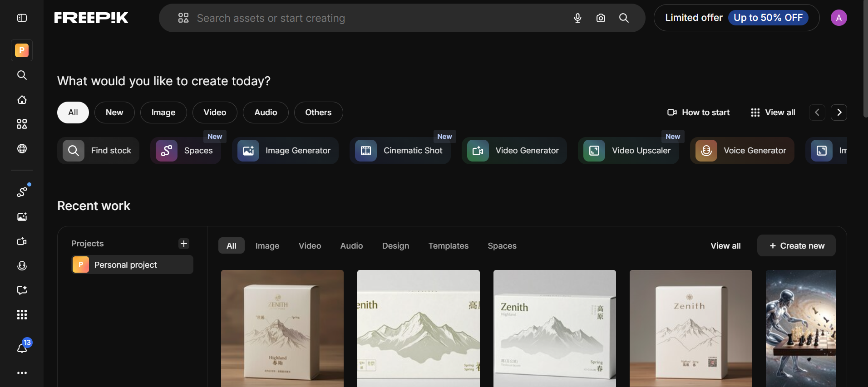This screenshot has height=387, width=868.
Task: Add a new project with plus icon
Action: [x=184, y=244]
